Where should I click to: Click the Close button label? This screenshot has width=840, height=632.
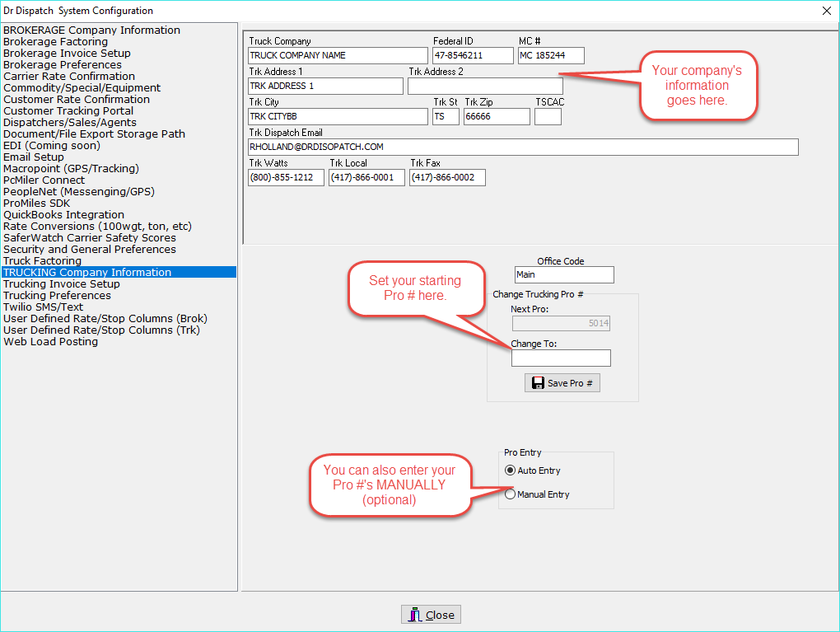[440, 616]
